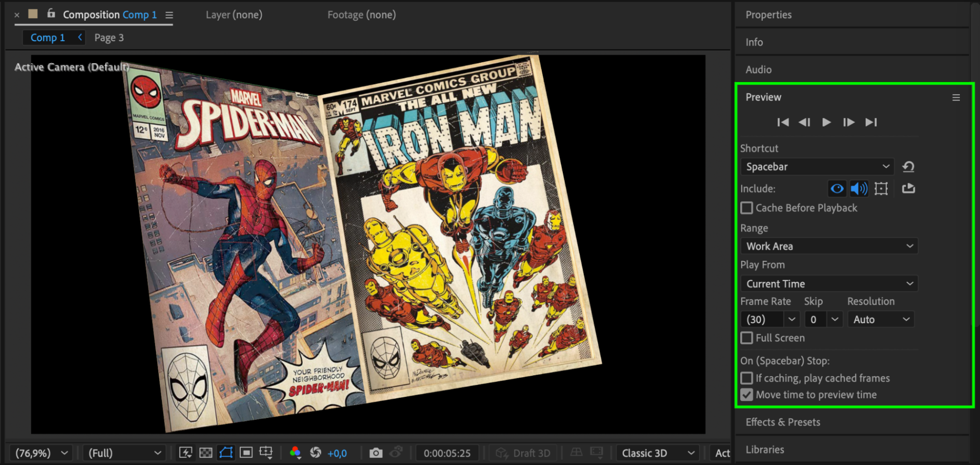Jump to first frame in Preview
Viewport: 980px width, 465px height.
point(783,122)
